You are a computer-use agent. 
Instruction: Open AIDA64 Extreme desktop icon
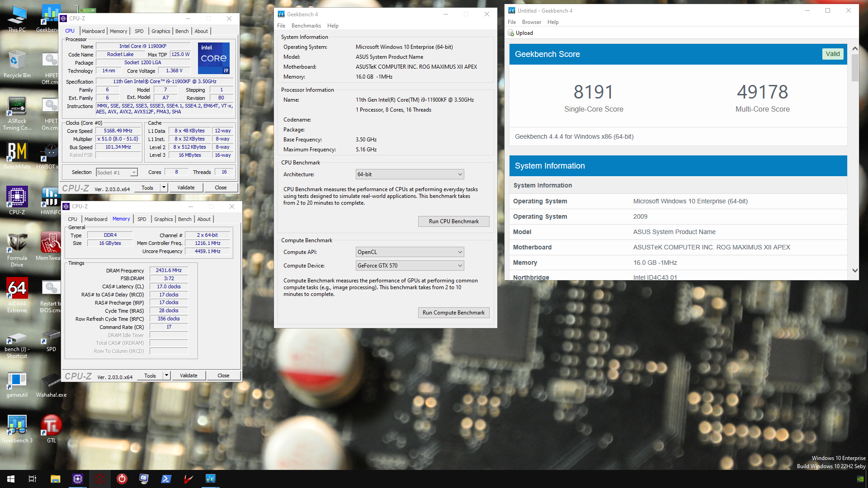pos(17,295)
